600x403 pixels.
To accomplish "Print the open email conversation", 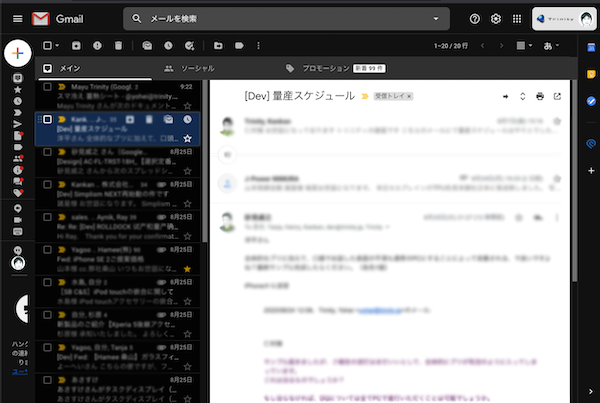I will tap(540, 96).
